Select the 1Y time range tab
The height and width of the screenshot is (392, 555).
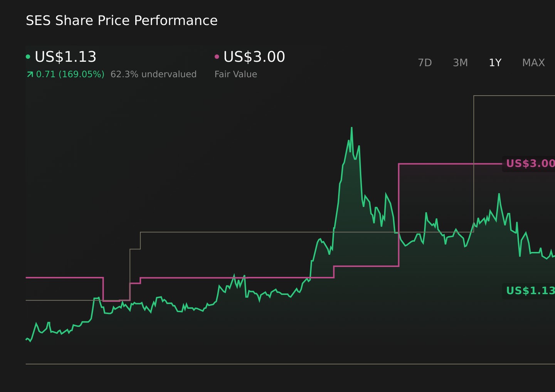point(495,63)
